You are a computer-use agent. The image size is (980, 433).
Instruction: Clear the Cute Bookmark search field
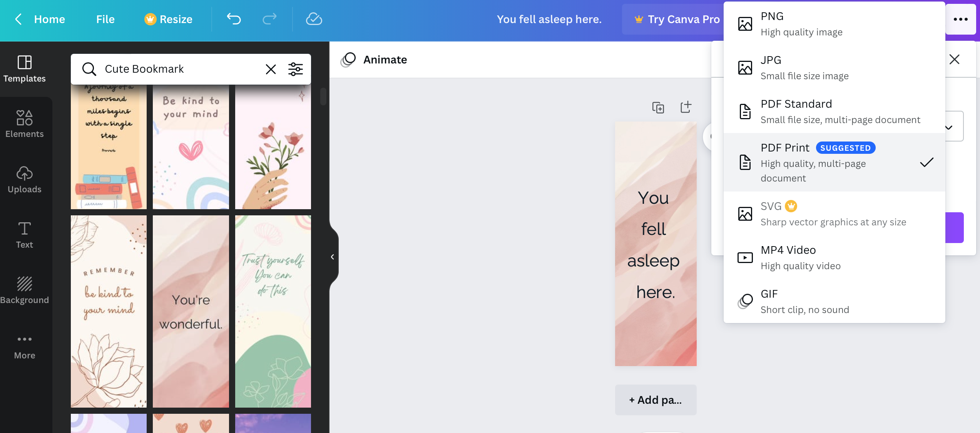[x=270, y=69]
